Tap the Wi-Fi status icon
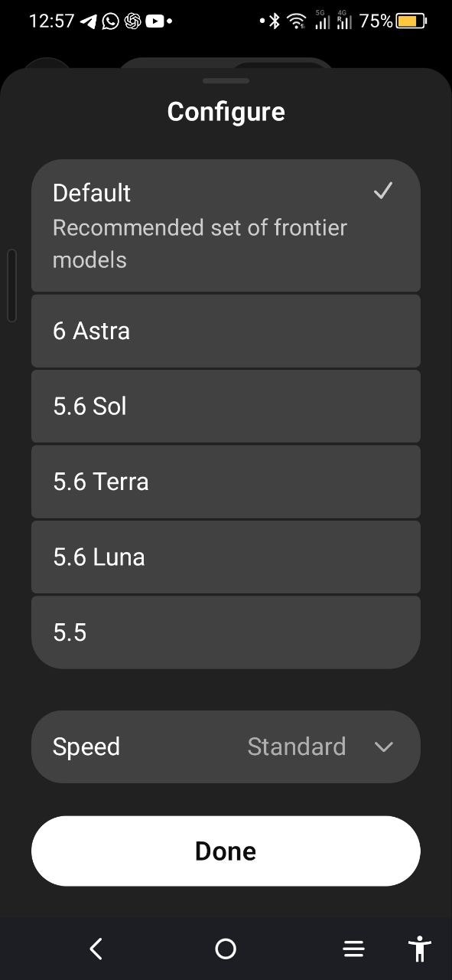The image size is (452, 980). pyautogui.click(x=297, y=21)
